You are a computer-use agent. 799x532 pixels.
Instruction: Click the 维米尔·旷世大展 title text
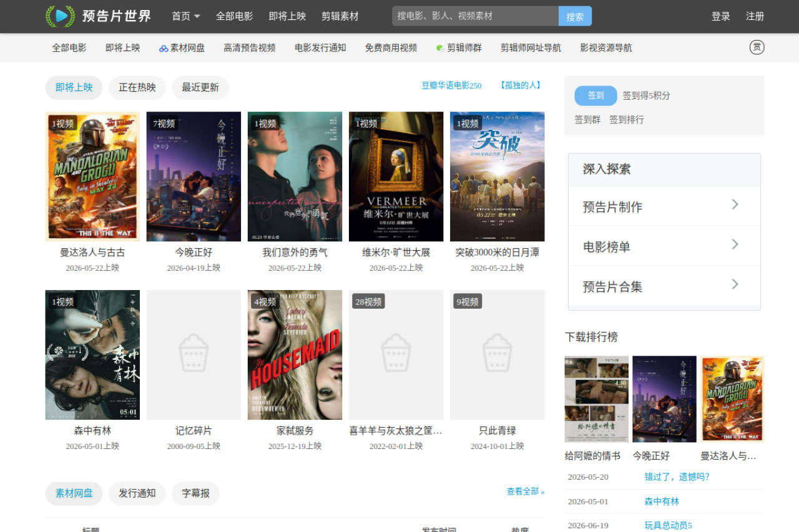click(396, 253)
